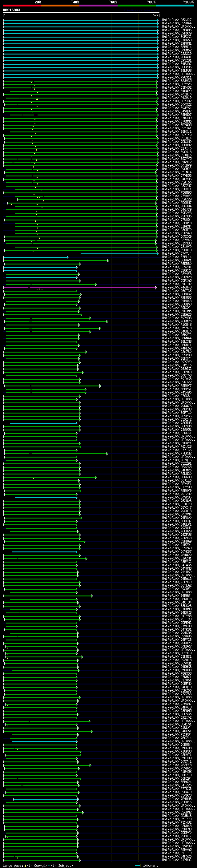Open the UniRef100_C2A780 hit label
197x868 pixels.
tap(177, 352)
